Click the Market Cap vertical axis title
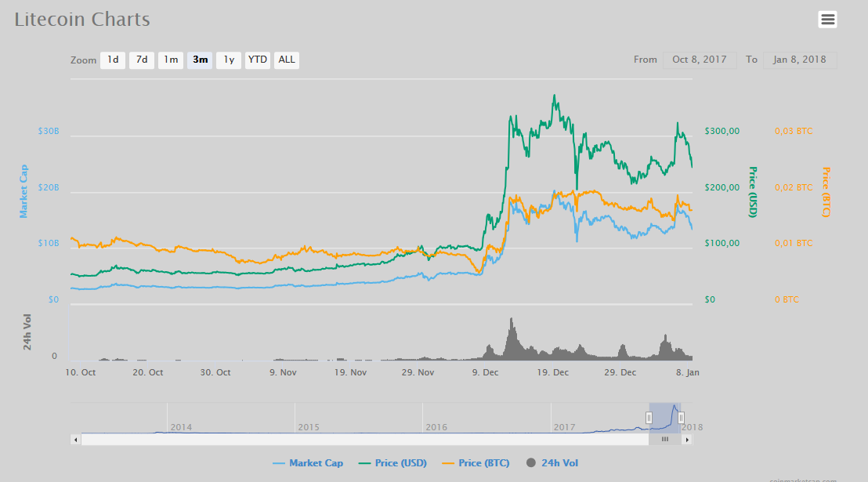Screen dimensions: 868x482 (x=24, y=191)
